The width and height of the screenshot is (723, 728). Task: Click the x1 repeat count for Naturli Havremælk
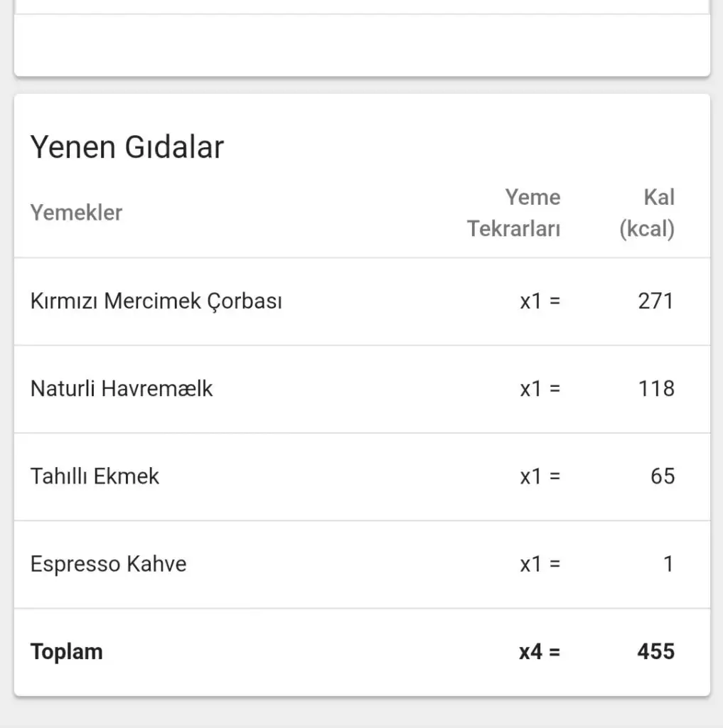click(540, 389)
